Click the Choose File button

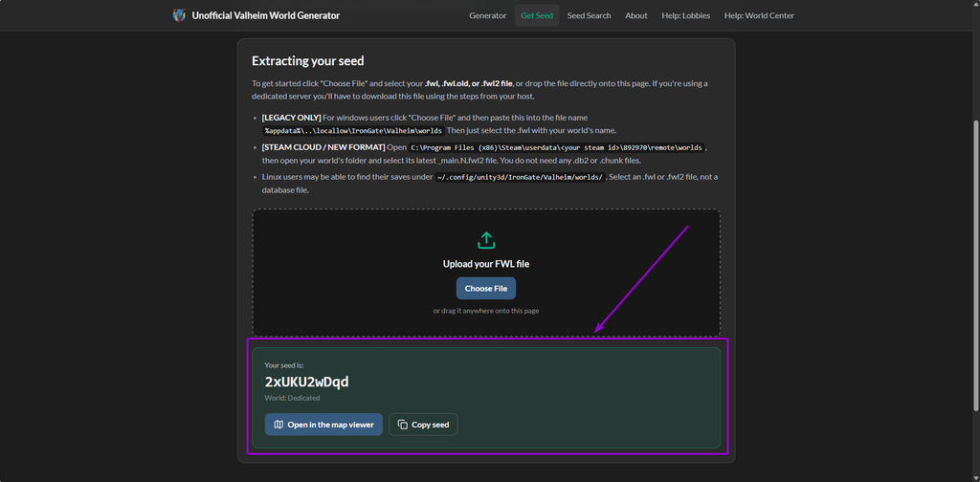(x=486, y=289)
